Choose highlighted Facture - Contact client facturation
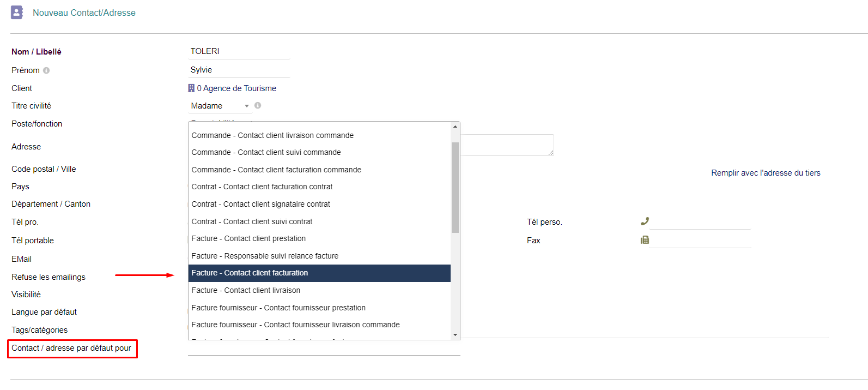868x390 pixels. pyautogui.click(x=319, y=273)
